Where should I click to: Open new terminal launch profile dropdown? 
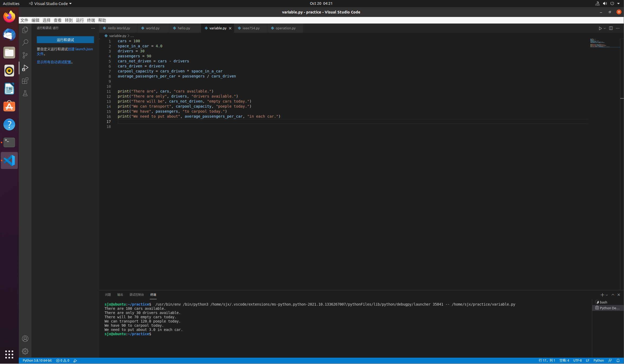(607, 295)
